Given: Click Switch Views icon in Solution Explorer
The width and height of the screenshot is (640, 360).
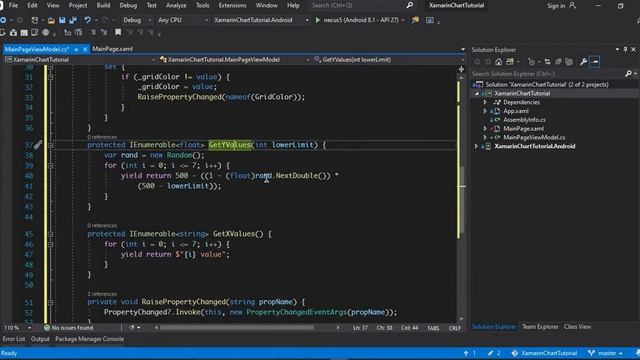Looking at the screenshot, I should click(510, 62).
